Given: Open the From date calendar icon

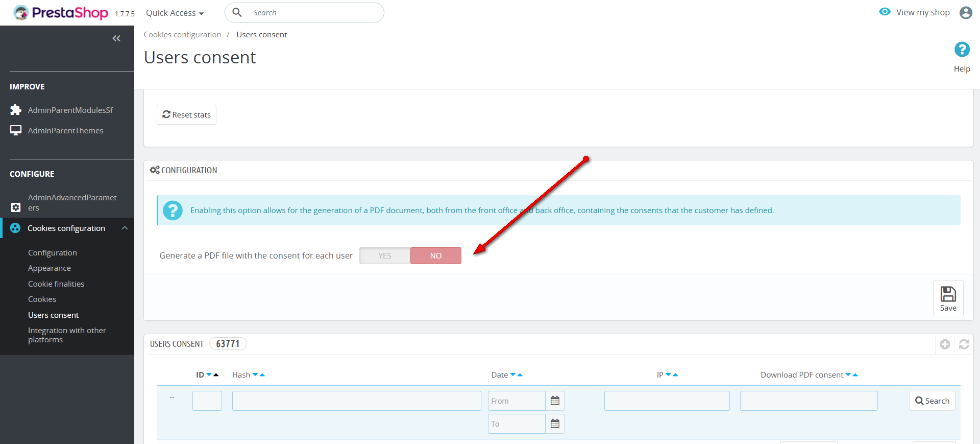Looking at the screenshot, I should (555, 401).
